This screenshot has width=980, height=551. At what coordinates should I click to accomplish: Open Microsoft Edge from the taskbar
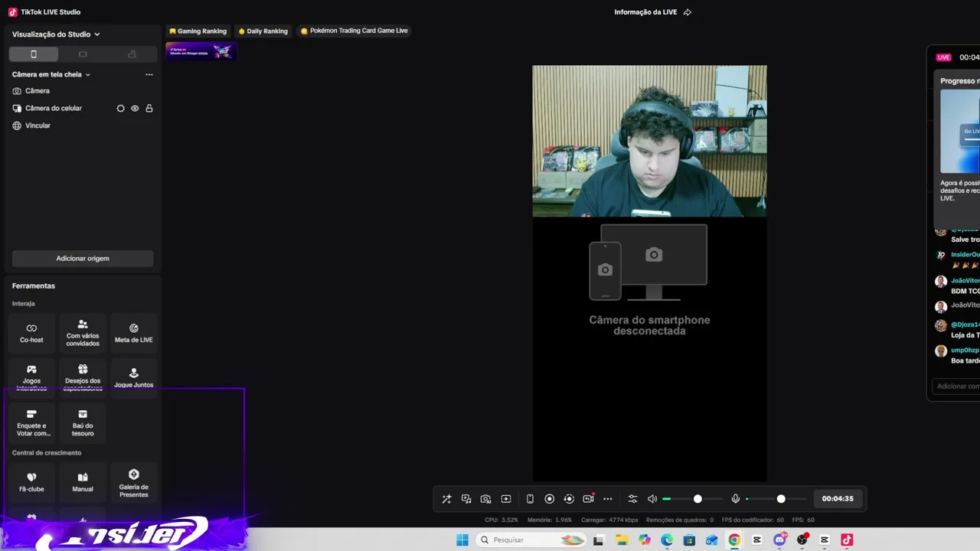pos(667,540)
